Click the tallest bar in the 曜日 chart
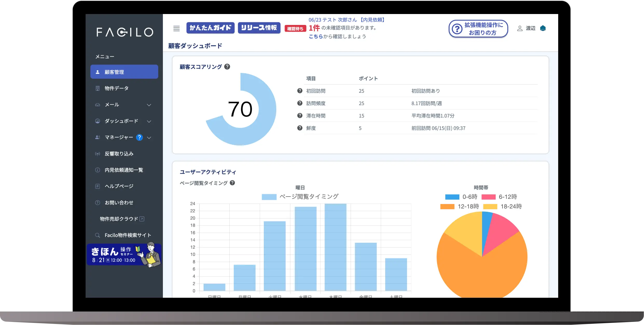 [335, 247]
